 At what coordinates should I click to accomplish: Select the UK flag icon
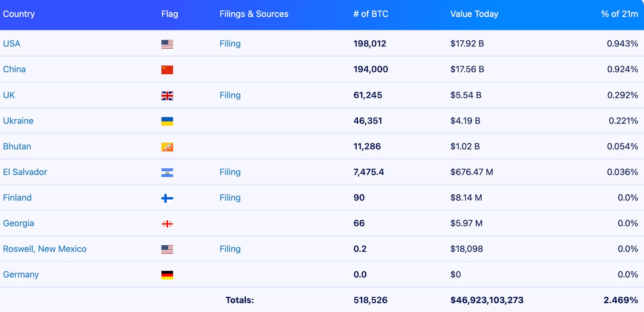pyautogui.click(x=167, y=95)
